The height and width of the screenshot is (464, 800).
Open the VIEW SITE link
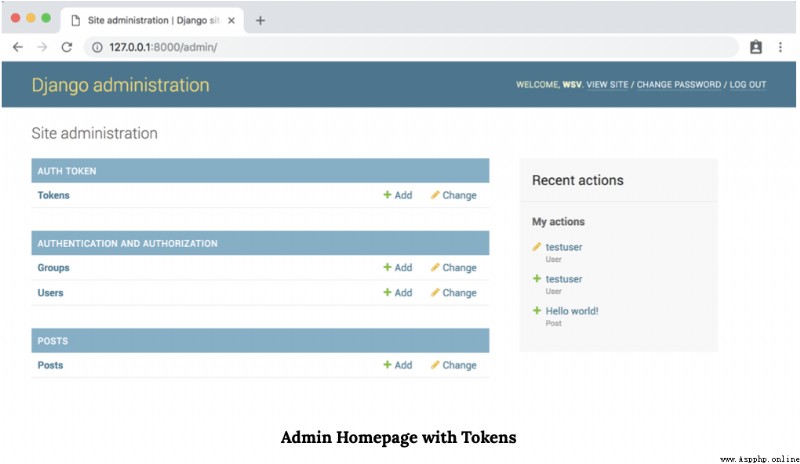607,85
